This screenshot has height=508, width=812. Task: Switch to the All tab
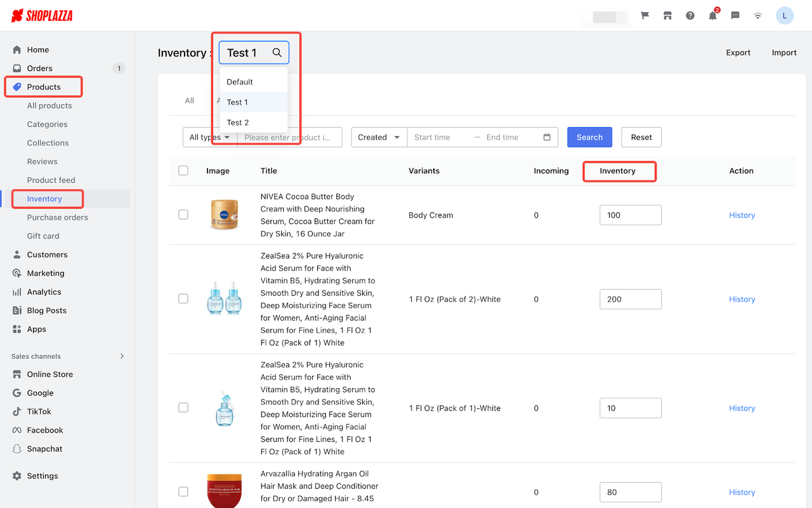click(190, 100)
